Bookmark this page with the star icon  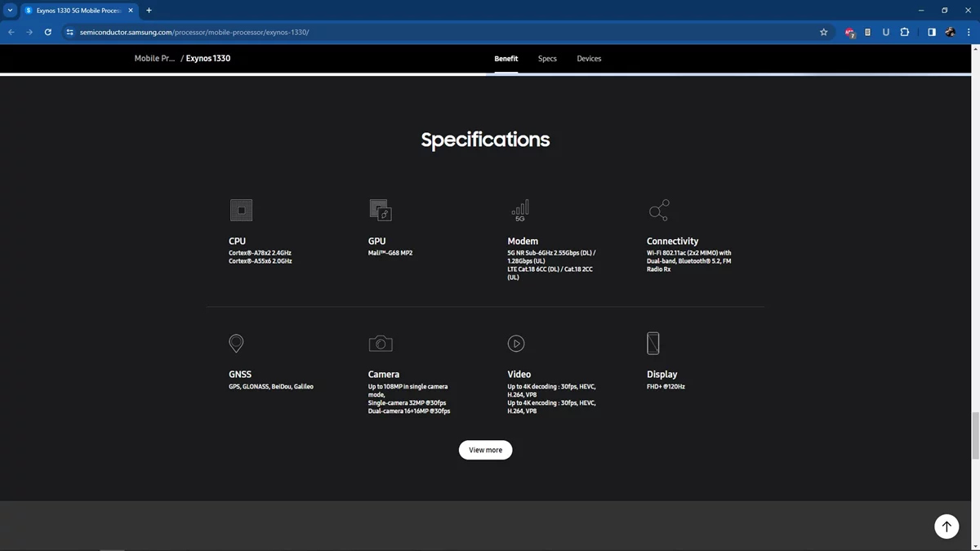824,33
